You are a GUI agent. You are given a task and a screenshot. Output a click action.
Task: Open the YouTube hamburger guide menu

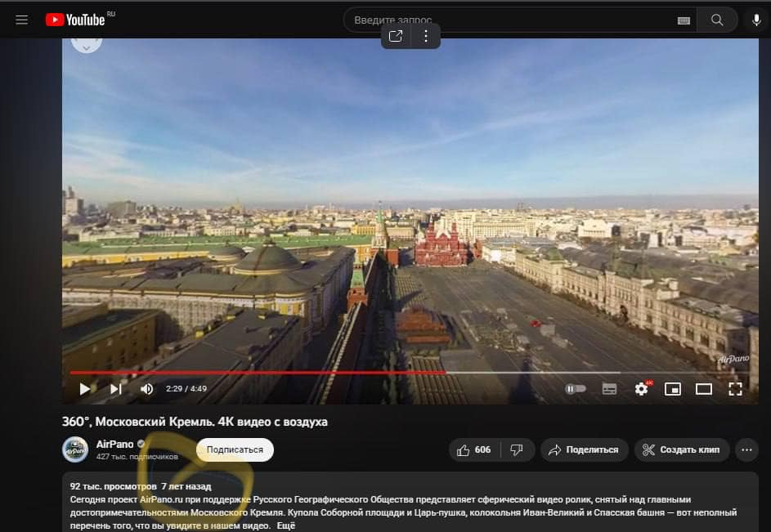pyautogui.click(x=21, y=20)
